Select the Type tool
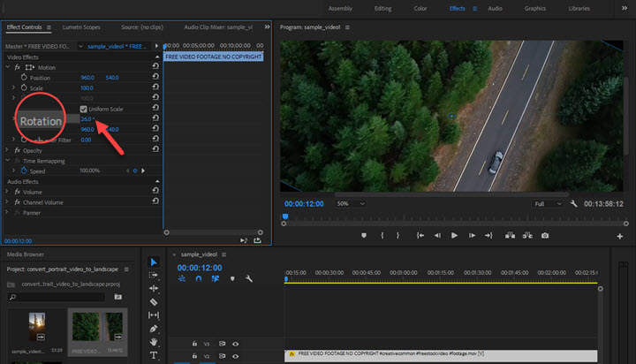The height and width of the screenshot is (364, 636). (154, 355)
